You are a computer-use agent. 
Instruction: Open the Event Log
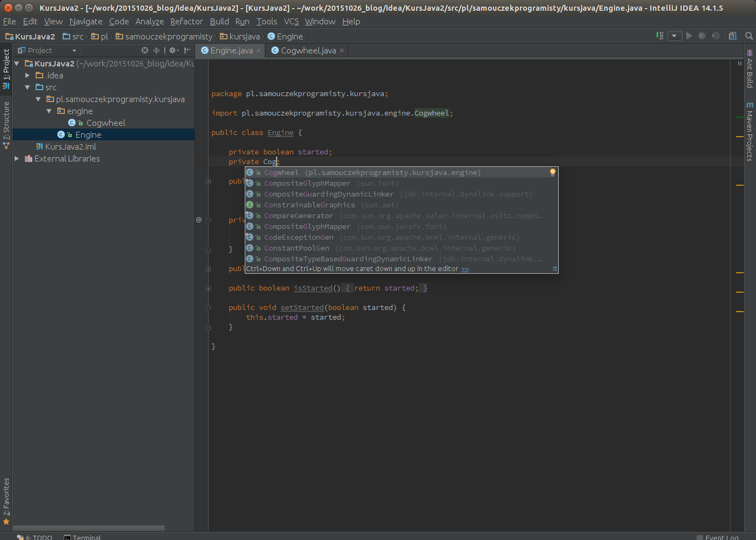click(718, 537)
